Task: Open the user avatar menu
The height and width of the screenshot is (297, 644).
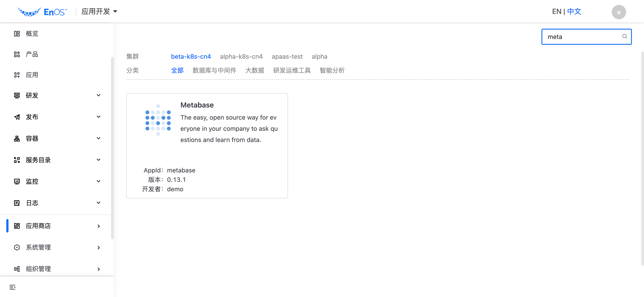Action: [x=618, y=12]
